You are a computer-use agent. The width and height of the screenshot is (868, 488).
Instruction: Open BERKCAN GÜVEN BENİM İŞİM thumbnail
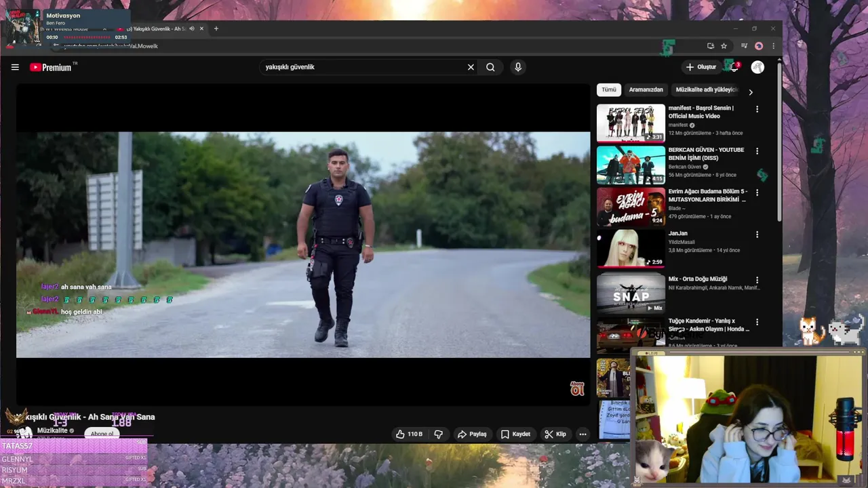pyautogui.click(x=631, y=165)
